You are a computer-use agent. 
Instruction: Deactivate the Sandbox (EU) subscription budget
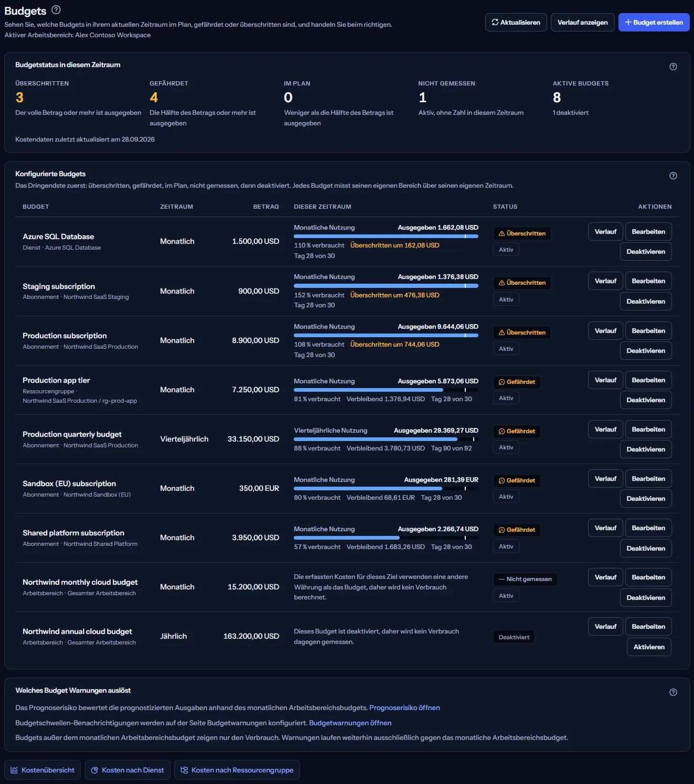tap(646, 499)
